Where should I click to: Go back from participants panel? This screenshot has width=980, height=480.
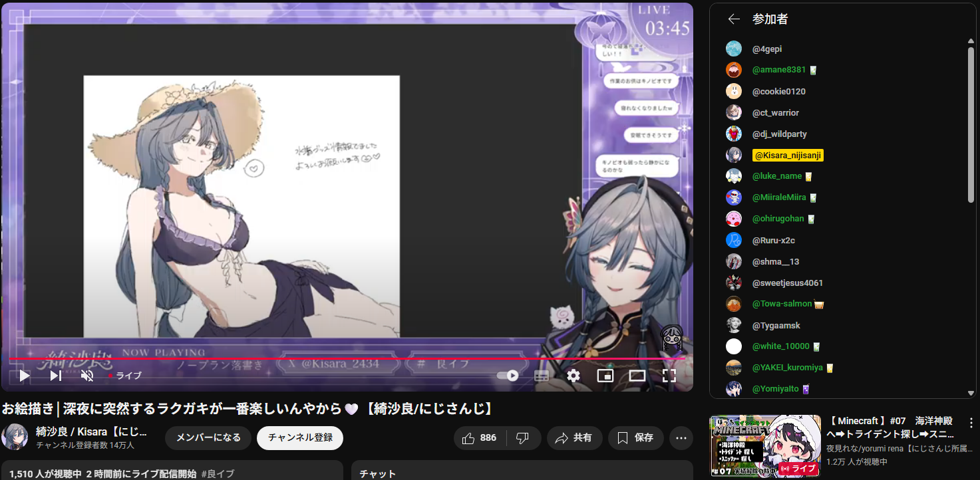[x=734, y=19]
